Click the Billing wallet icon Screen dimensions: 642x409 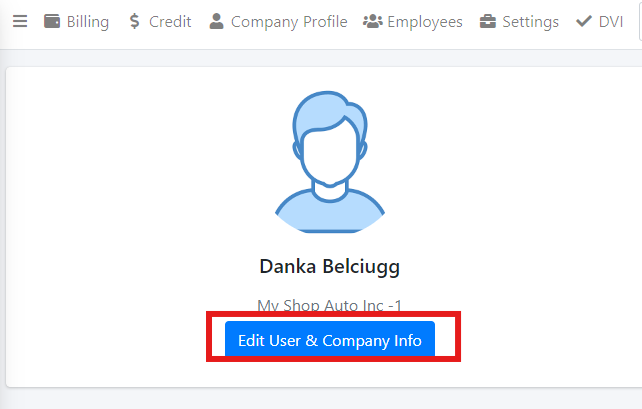click(52, 21)
